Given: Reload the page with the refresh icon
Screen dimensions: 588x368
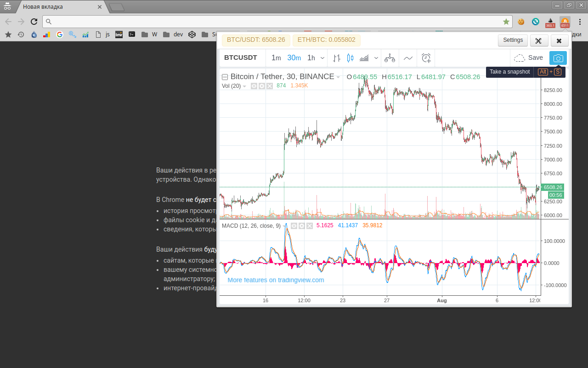Looking at the screenshot, I should point(34,22).
